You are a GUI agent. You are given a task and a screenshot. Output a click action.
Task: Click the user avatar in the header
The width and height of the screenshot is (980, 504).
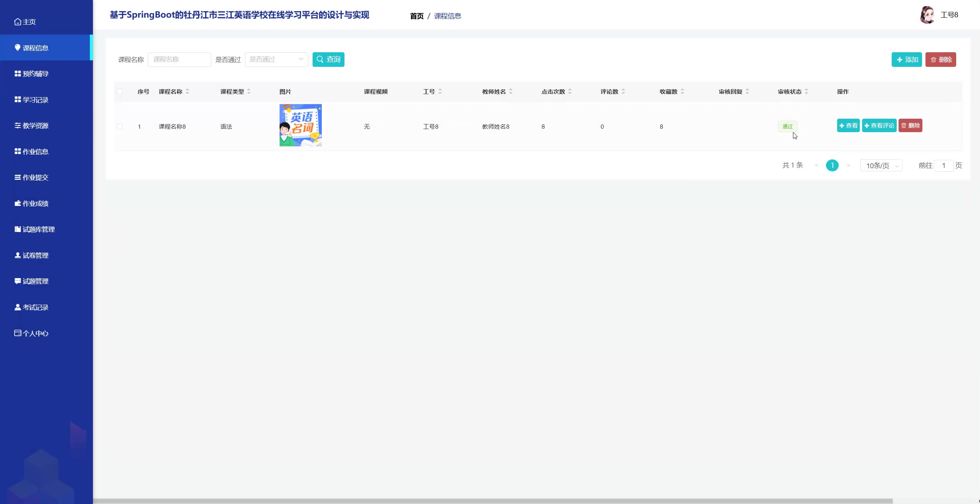pyautogui.click(x=927, y=15)
